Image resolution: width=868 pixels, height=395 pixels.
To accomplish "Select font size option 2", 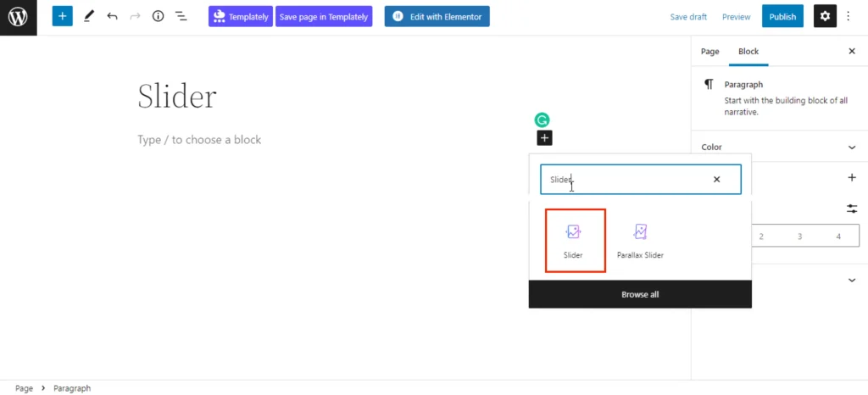I will 761,236.
